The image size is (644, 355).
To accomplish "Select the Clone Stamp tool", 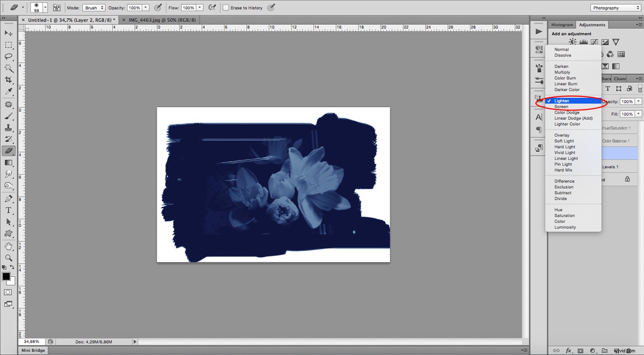I will 8,127.
